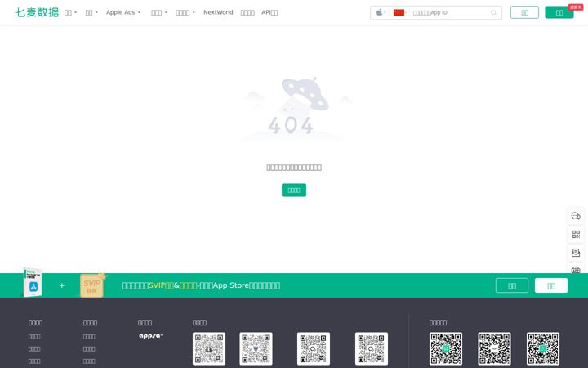Click the QR code with white center logo
This screenshot has height=368, width=588.
click(x=494, y=348)
